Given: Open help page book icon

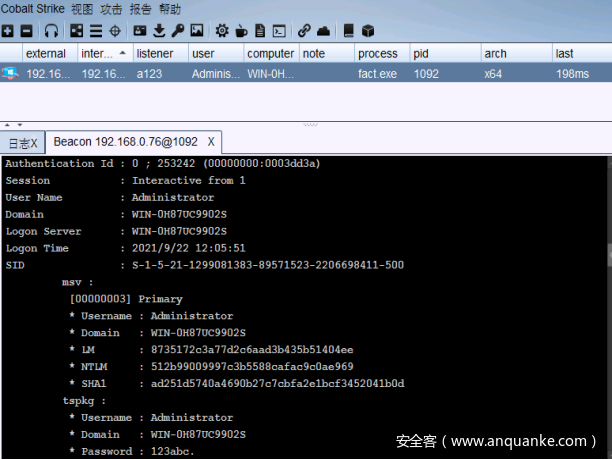Looking at the screenshot, I should (349, 30).
